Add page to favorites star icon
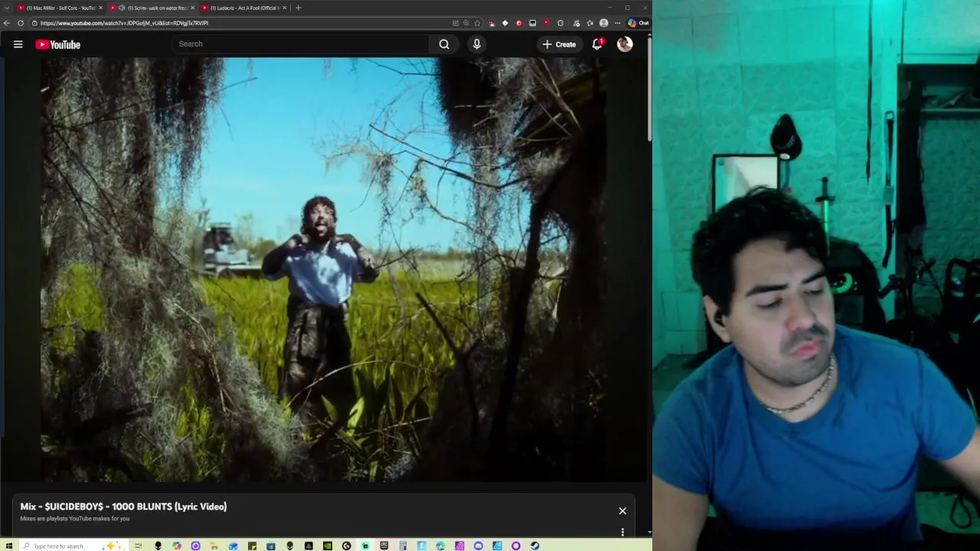 click(477, 23)
